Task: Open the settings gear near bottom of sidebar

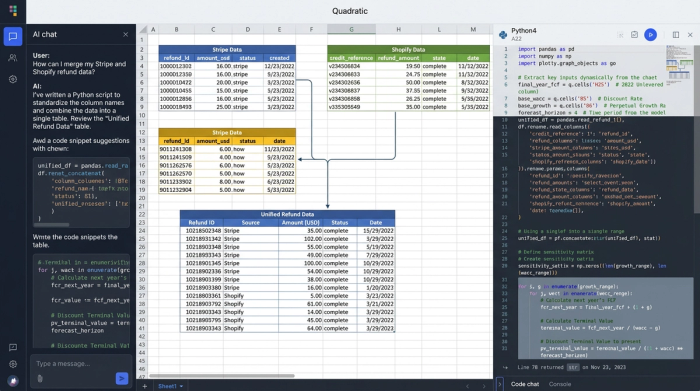Action: (13, 364)
